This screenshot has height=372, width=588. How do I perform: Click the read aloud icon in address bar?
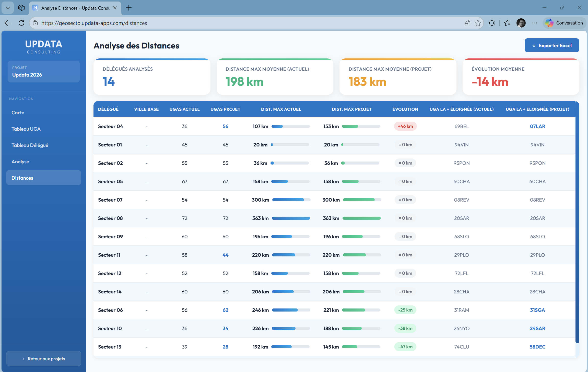tap(467, 23)
